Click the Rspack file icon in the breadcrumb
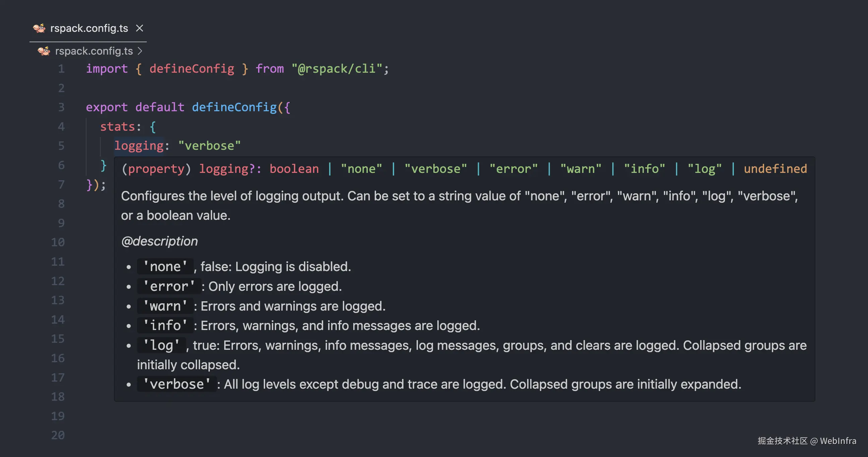The height and width of the screenshot is (457, 868). (44, 51)
